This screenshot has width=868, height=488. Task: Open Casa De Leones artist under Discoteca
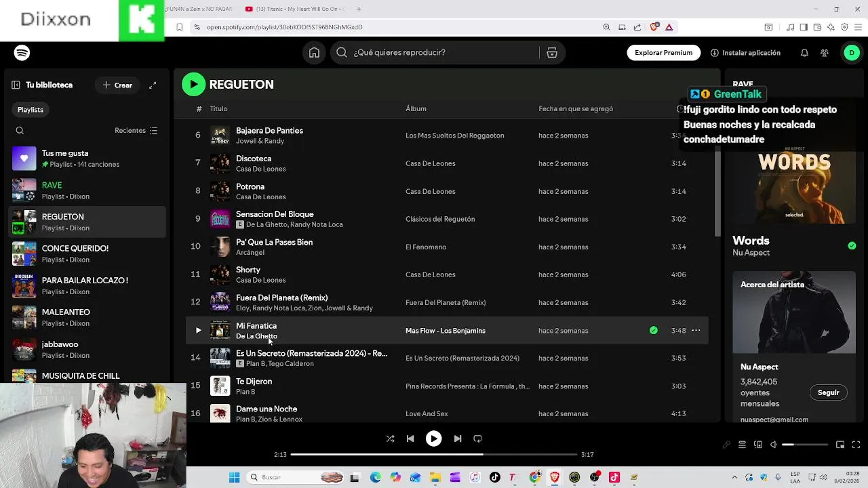(x=260, y=169)
